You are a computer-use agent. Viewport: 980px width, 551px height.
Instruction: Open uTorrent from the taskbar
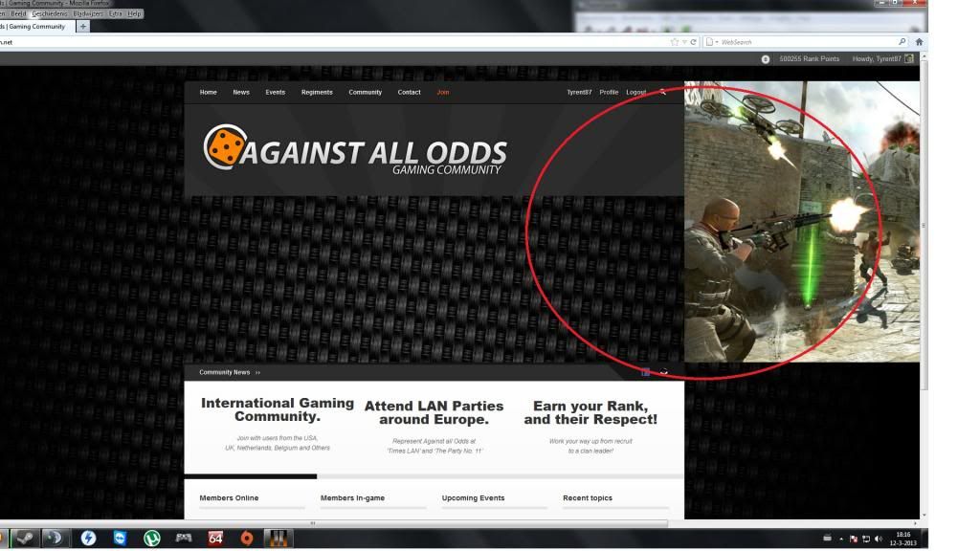point(151,538)
